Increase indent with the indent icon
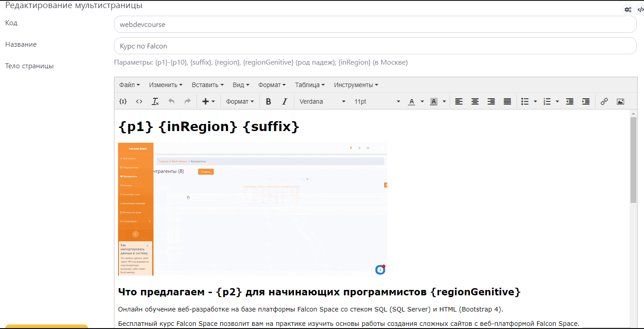 click(x=586, y=101)
